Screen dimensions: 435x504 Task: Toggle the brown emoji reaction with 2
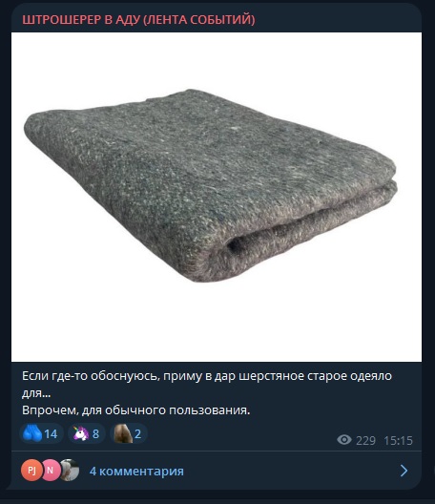click(129, 433)
